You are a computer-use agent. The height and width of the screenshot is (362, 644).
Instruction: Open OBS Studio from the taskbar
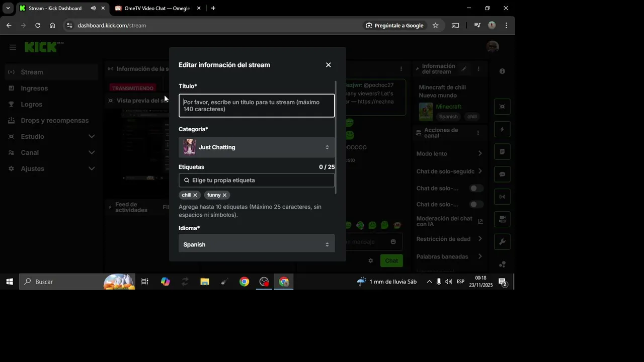[264, 282]
